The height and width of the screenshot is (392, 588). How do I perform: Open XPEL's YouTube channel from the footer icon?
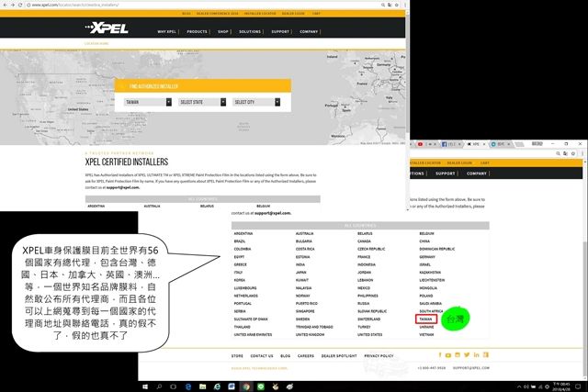[448, 355]
